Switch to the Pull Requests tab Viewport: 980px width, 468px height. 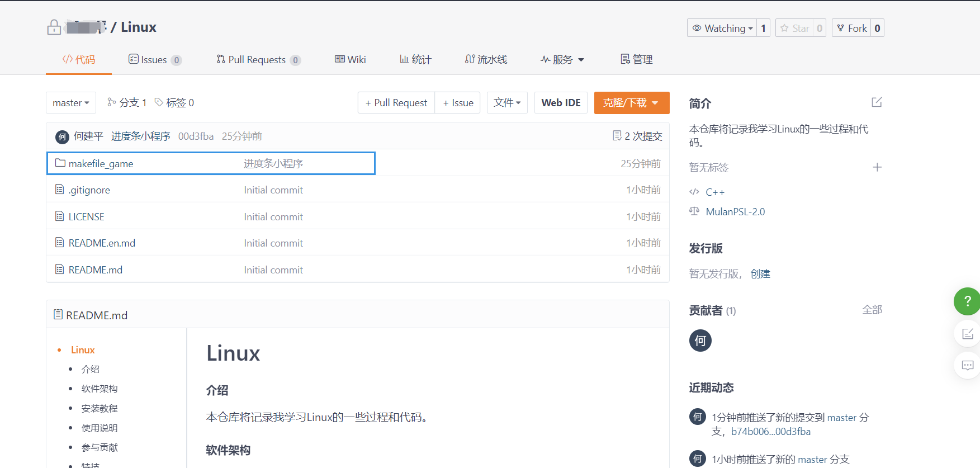pos(258,59)
